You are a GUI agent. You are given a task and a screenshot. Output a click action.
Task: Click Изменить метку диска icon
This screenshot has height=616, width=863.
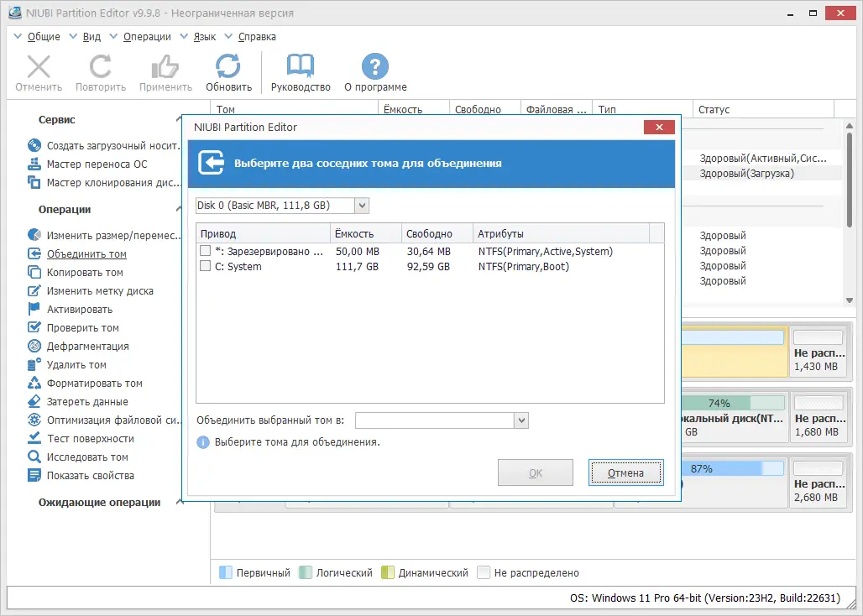pos(34,291)
